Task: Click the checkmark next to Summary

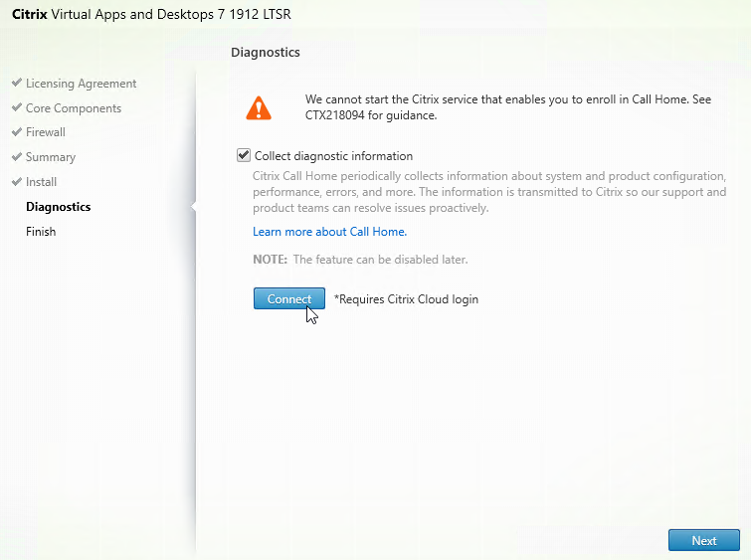Action: click(x=17, y=157)
